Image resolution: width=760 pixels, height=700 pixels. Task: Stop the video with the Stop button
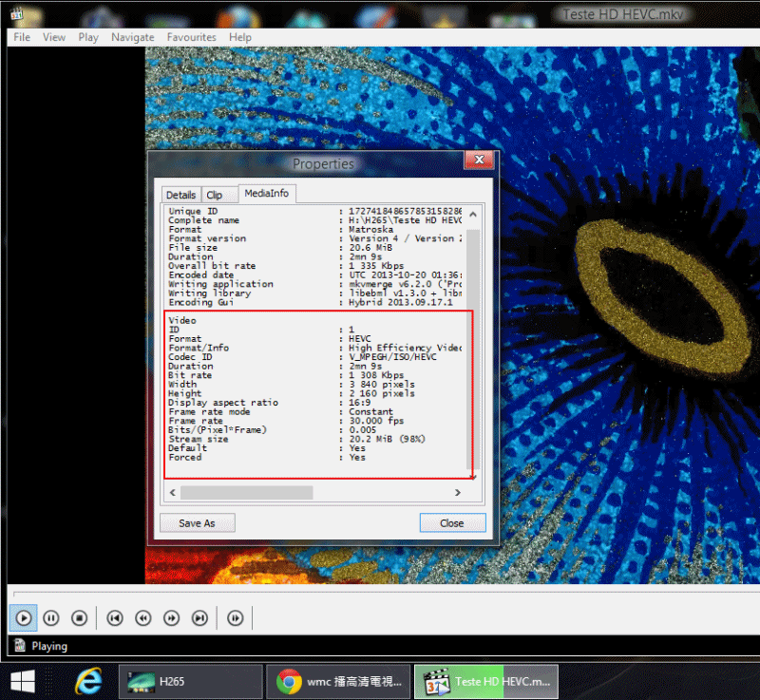[x=80, y=618]
